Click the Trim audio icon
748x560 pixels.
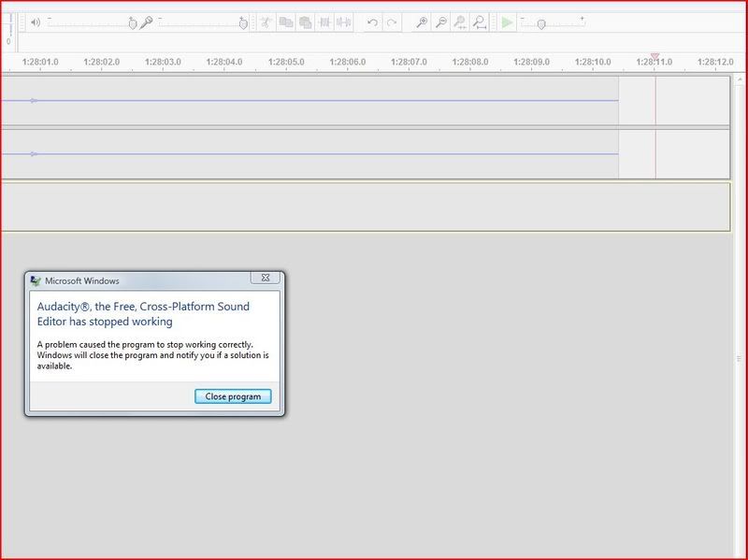tap(324, 22)
